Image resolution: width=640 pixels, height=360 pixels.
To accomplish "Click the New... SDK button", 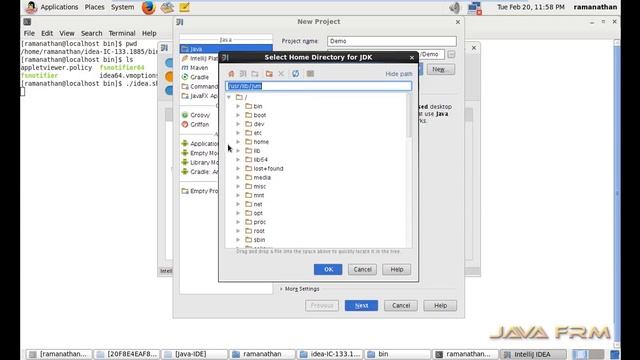I will click(441, 69).
